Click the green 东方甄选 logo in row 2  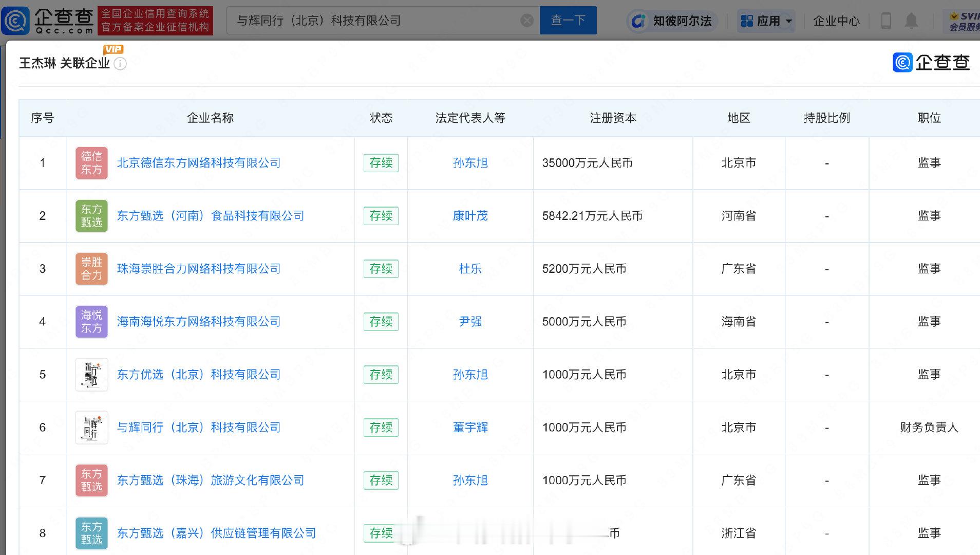click(x=91, y=216)
